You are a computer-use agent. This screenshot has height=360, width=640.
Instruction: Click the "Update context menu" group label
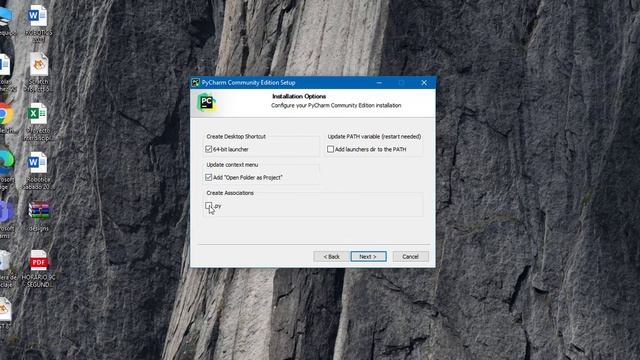[232, 164]
